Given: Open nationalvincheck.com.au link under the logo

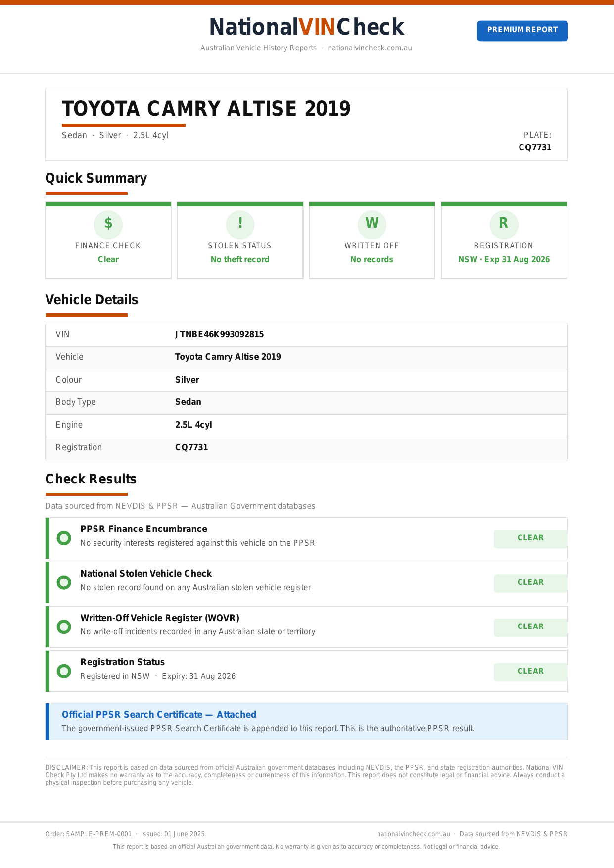Looking at the screenshot, I should pyautogui.click(x=370, y=48).
